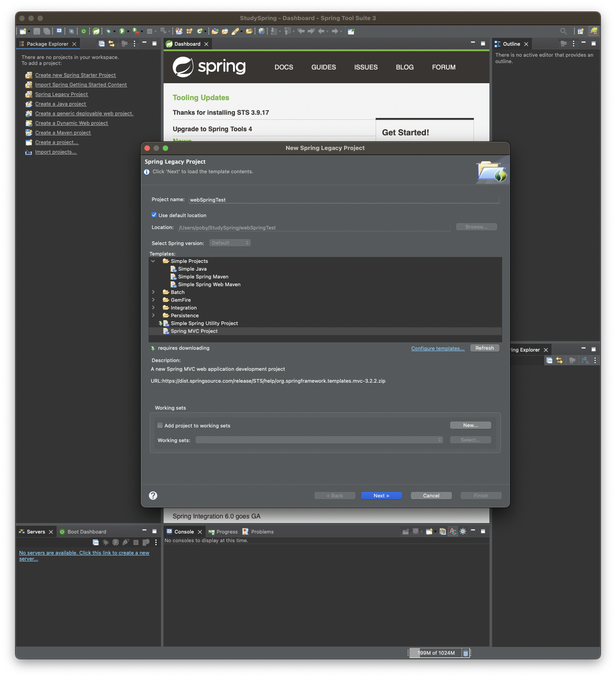
Task: Open FORUM in Spring dashboard navigation
Action: coord(444,67)
